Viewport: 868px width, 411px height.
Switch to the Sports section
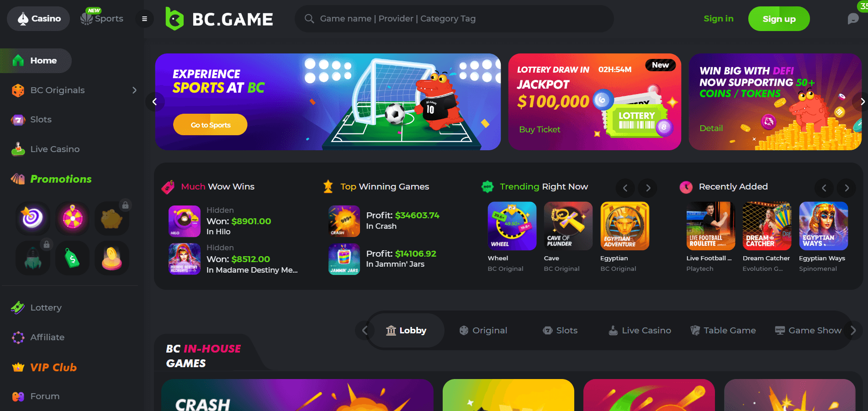102,19
